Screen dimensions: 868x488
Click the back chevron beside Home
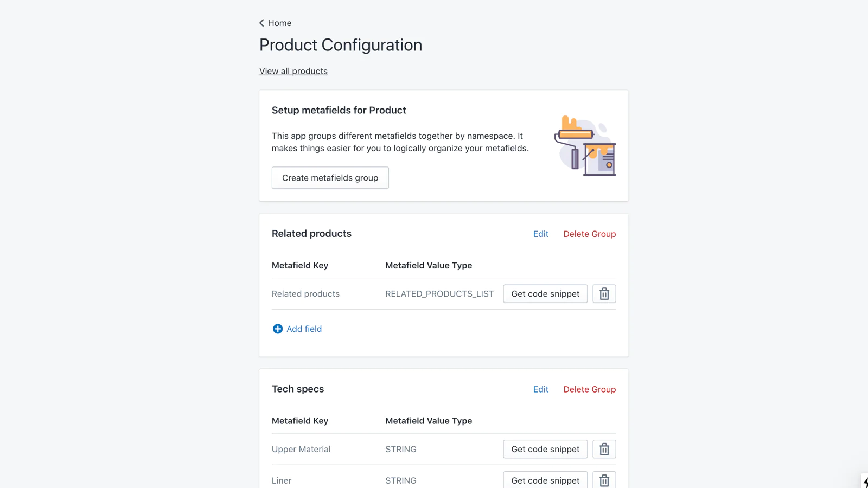pos(261,23)
